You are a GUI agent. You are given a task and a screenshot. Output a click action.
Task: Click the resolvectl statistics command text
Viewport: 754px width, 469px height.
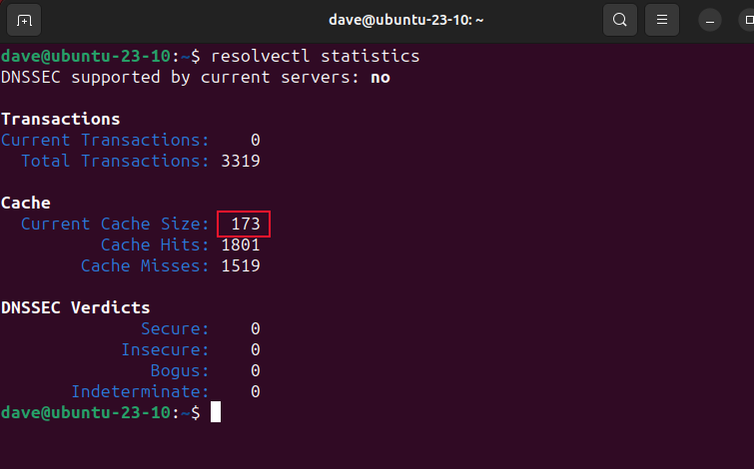pos(315,55)
